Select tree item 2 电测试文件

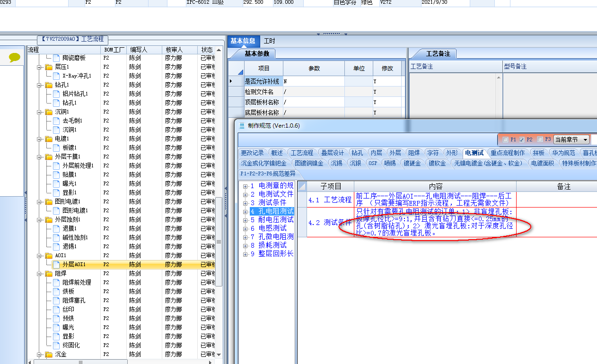coord(272,194)
